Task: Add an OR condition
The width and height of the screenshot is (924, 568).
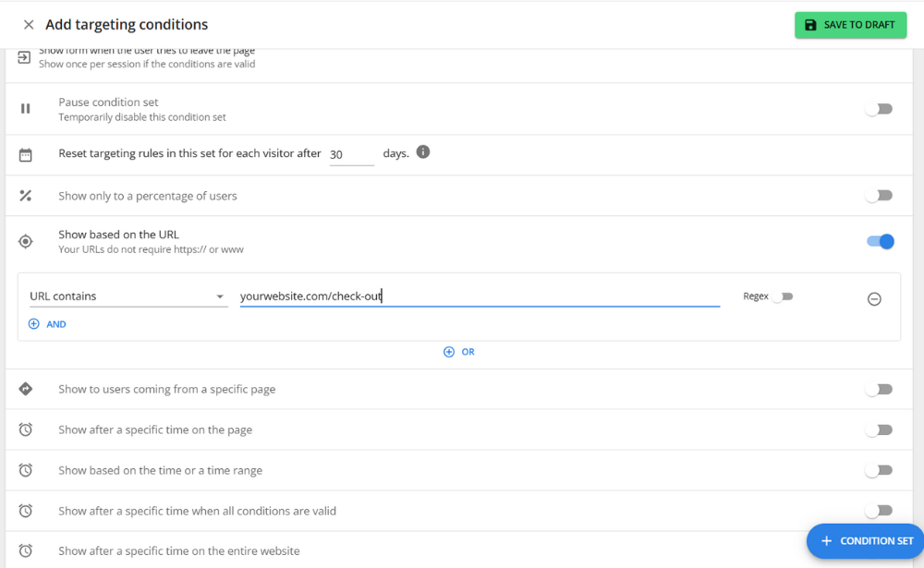Action: (459, 352)
